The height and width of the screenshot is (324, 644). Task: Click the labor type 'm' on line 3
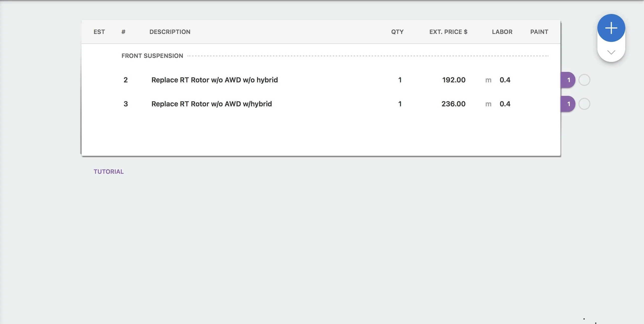(488, 104)
